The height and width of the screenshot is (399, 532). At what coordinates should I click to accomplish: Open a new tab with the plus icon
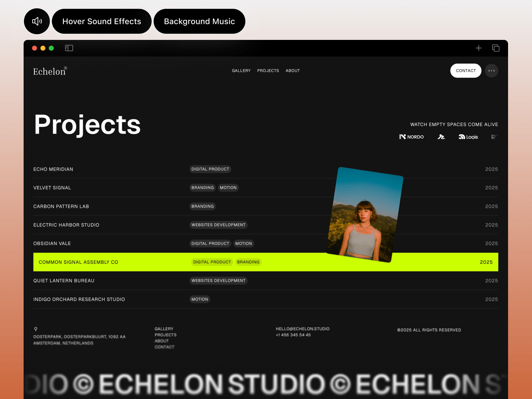(x=478, y=48)
